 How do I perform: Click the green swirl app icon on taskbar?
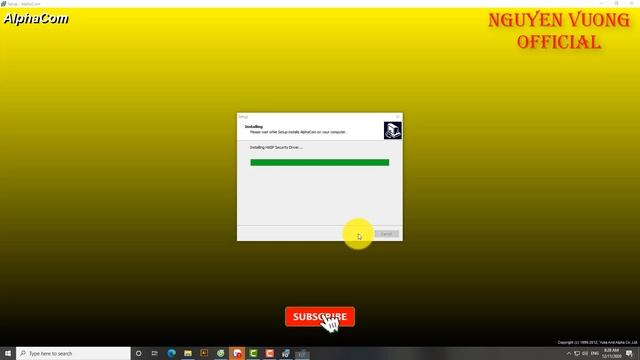tap(220, 353)
